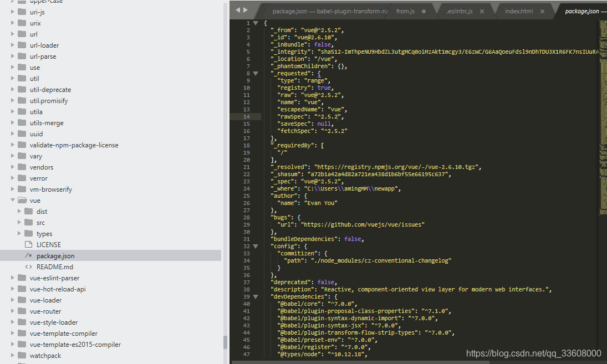607x364 pixels.
Task: Click the dist folder icon
Action: (x=29, y=211)
